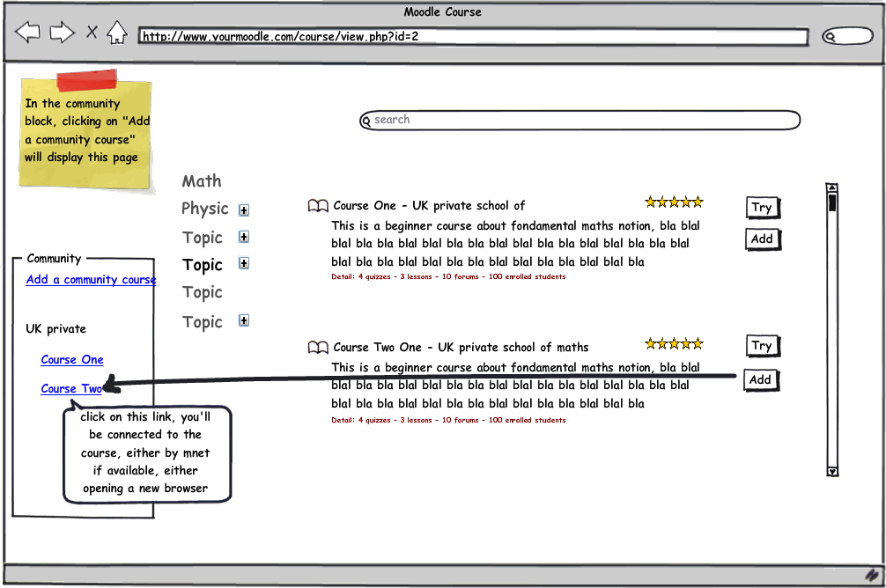Viewport: 886px width, 588px height.
Task: Click the browser forward arrow
Action: coord(62,33)
